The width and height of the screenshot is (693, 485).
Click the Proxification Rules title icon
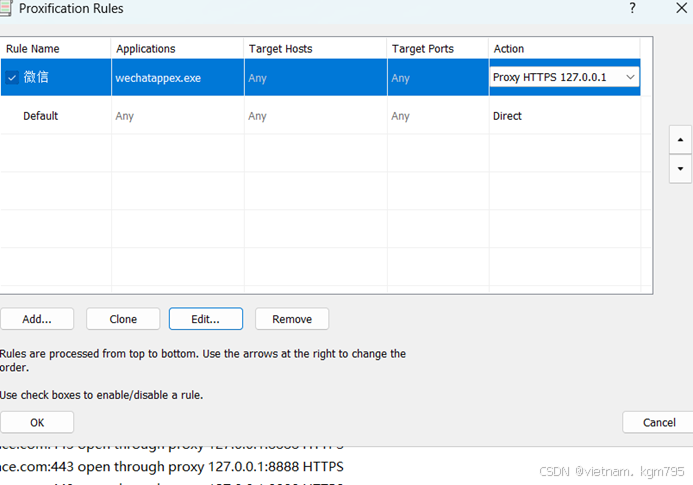(x=6, y=8)
